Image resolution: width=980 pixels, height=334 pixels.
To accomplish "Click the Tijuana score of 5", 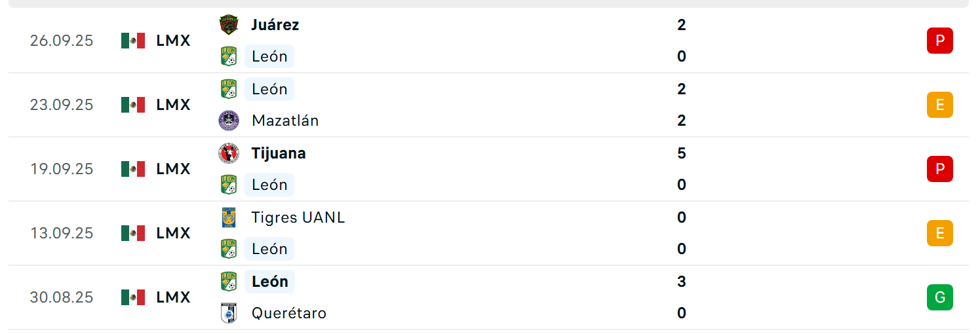I will click(x=682, y=153).
